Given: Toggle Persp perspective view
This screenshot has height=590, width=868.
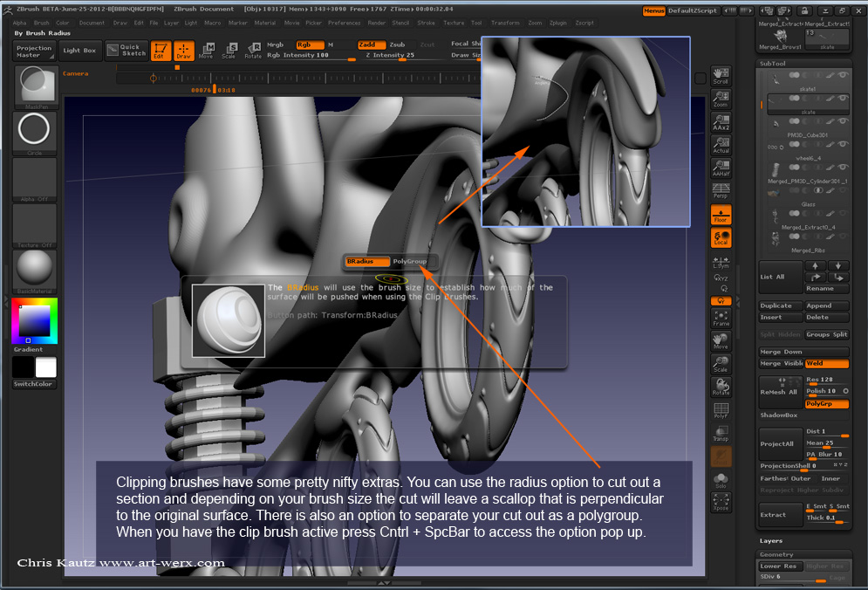Looking at the screenshot, I should pos(721,191).
